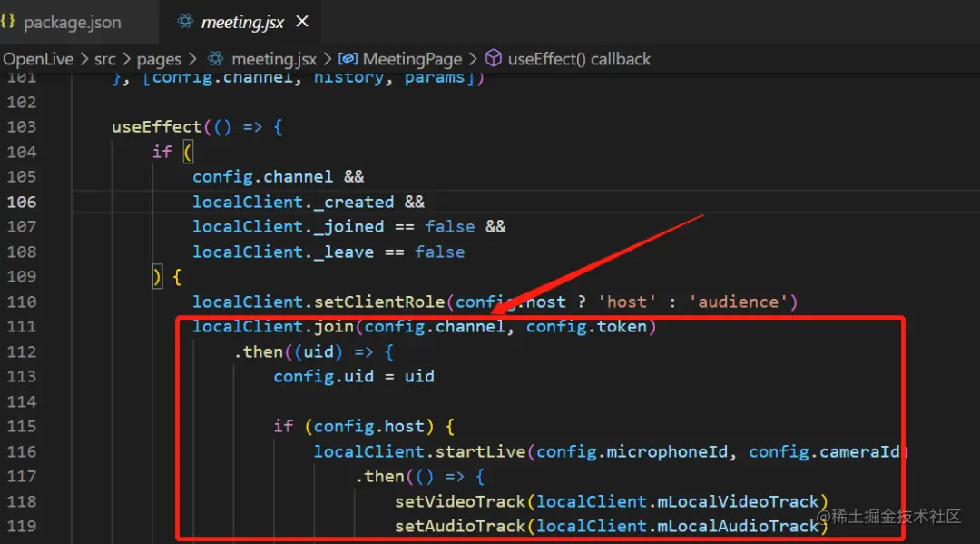Click line number 115 in the gutter
980x544 pixels.
click(21, 427)
